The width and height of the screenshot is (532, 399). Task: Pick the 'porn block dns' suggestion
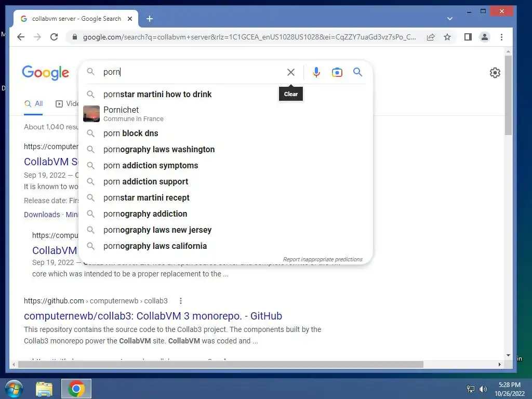225,134
